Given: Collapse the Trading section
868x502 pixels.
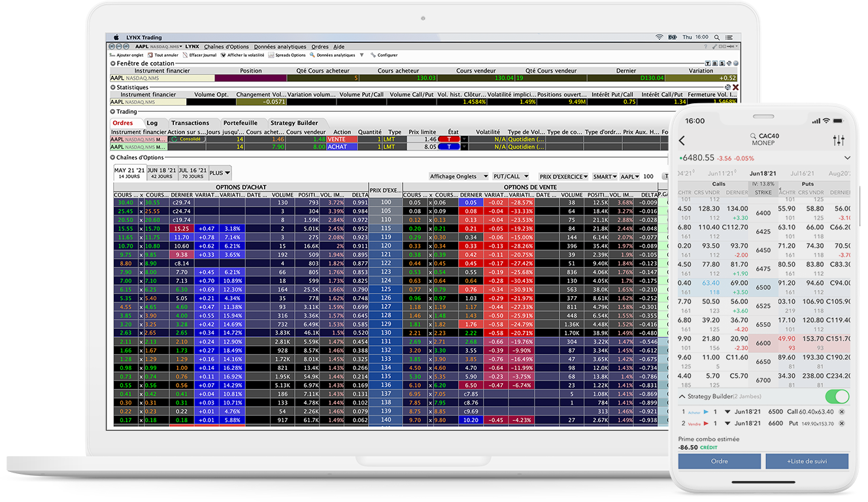Looking at the screenshot, I should 112,112.
